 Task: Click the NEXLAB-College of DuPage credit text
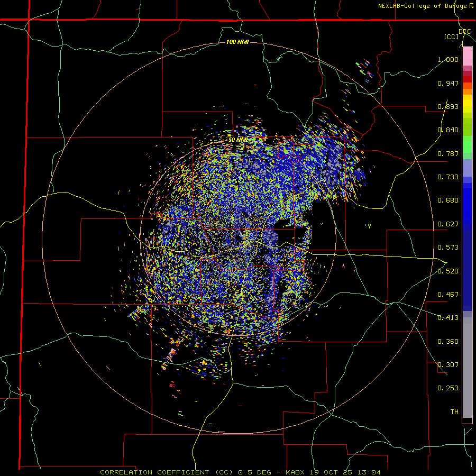[423, 6]
